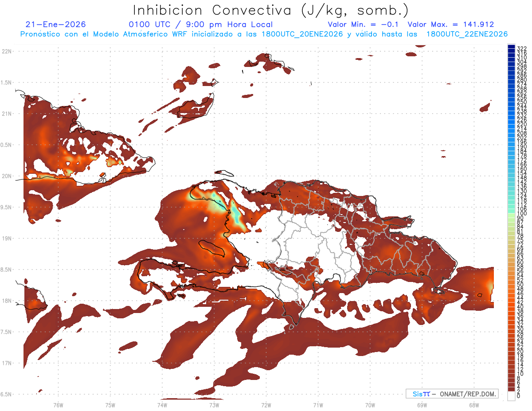Viewport: 532px width, 411px height.
Task: Click the '68W' longitude label
Action: (x=473, y=405)
